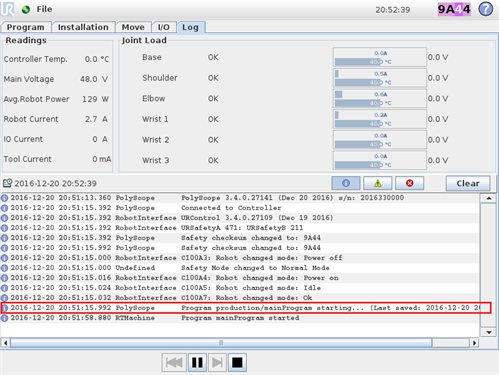Open the help question mark icon
Image resolution: width=499 pixels, height=375 pixels.
[486, 9]
